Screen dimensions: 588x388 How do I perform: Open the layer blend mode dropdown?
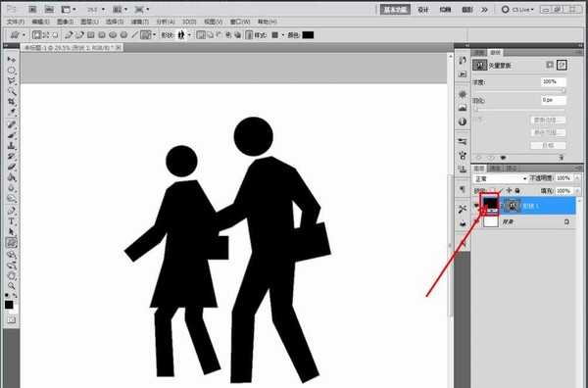coord(500,179)
